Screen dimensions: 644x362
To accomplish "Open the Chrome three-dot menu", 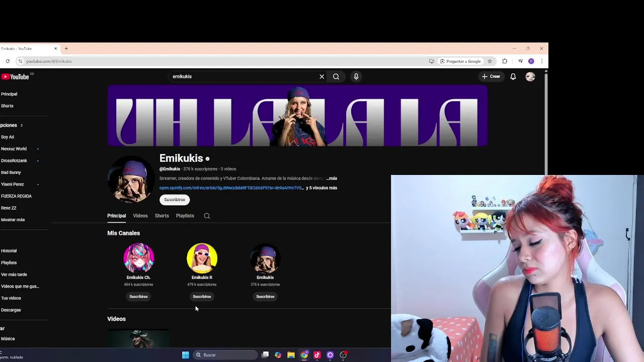I will coord(542,61).
